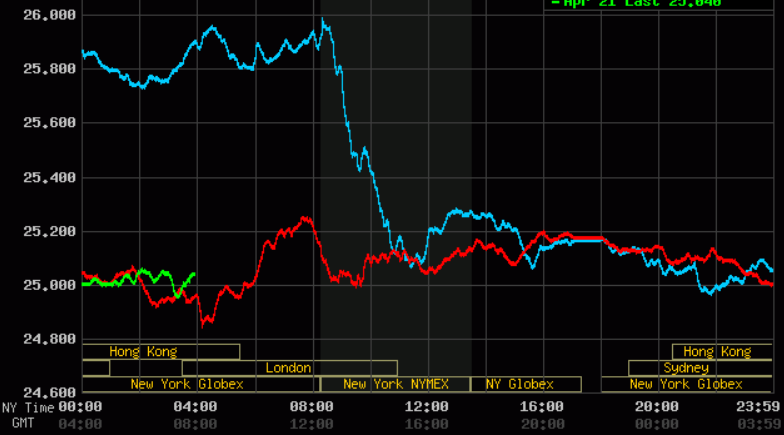The height and width of the screenshot is (435, 784).
Task: Click the New York Globex bar beneath London
Action: (187, 384)
